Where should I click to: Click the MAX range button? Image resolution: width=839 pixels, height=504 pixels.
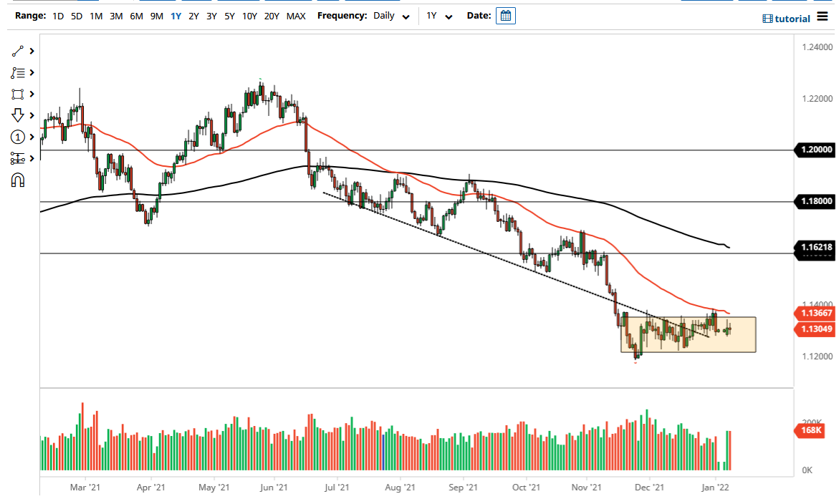pos(296,15)
